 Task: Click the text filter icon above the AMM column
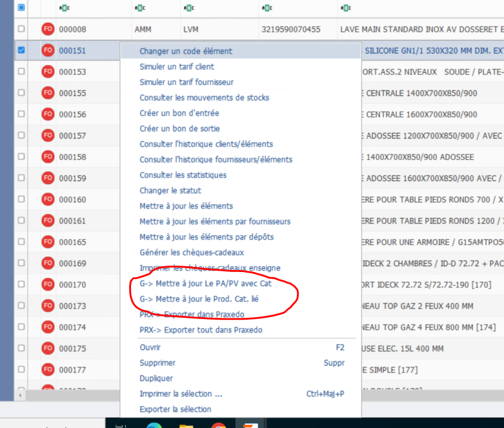pyautogui.click(x=140, y=8)
